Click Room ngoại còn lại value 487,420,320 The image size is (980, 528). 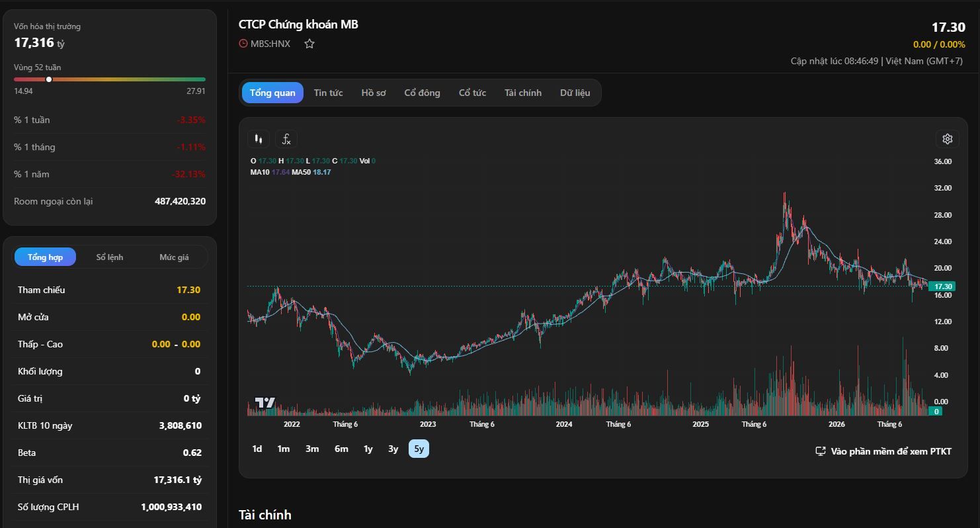pos(180,201)
